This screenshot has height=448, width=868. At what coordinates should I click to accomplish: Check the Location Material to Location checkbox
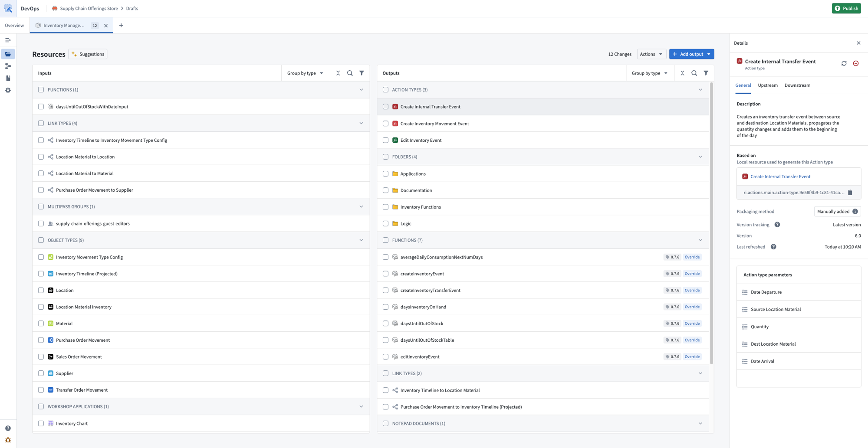(41, 157)
